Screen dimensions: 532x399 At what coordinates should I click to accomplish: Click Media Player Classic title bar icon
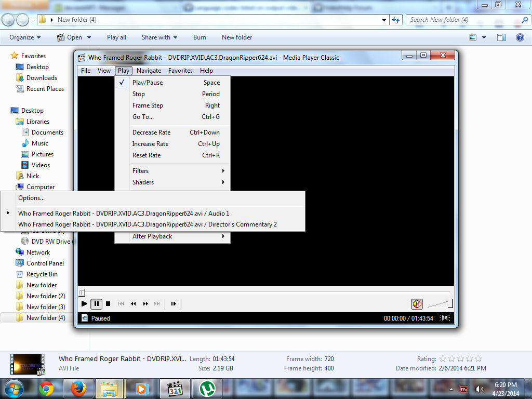point(82,58)
